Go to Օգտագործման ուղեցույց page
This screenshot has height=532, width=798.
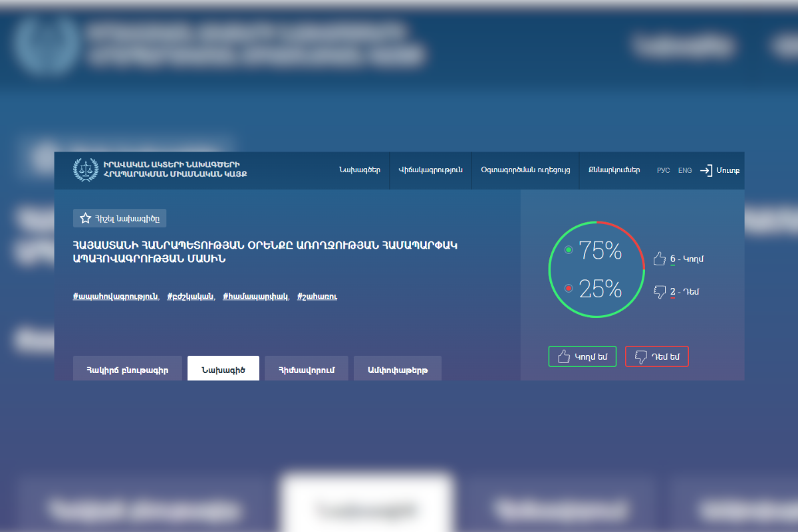pos(525,170)
